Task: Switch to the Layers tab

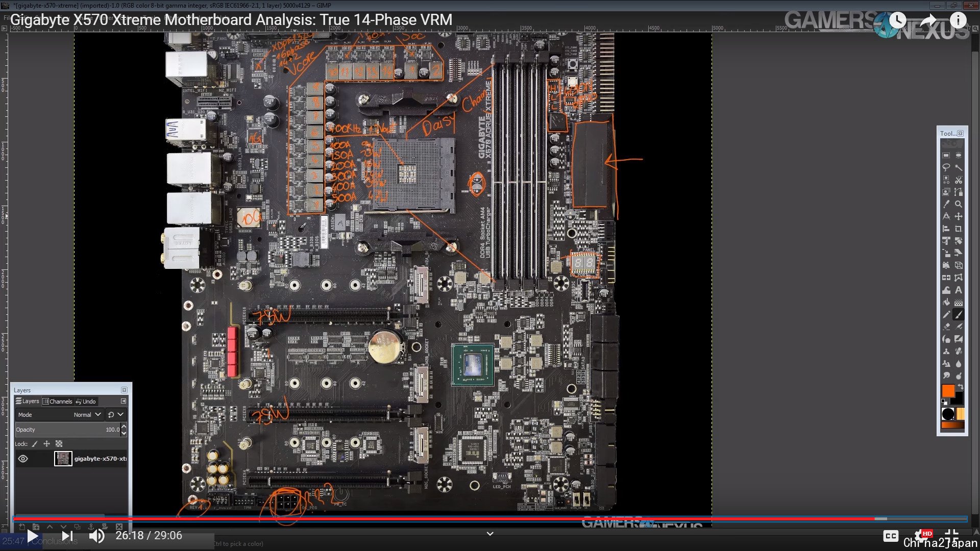Action: (x=27, y=402)
